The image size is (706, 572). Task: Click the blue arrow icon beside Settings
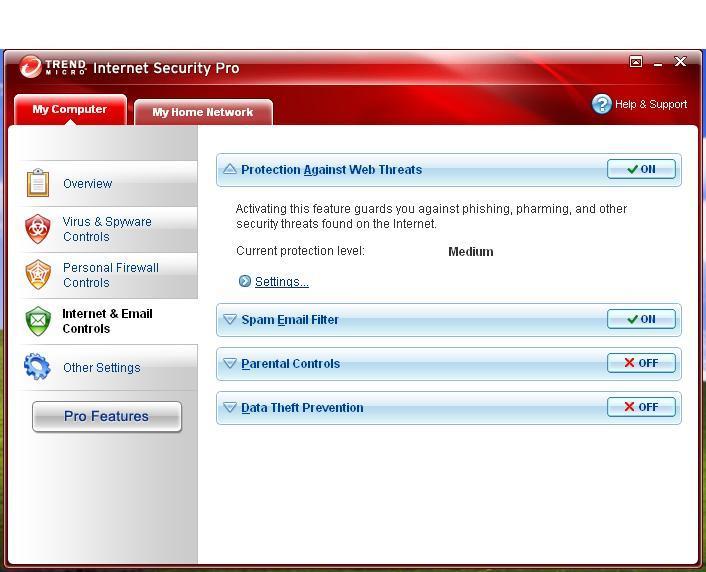point(244,281)
